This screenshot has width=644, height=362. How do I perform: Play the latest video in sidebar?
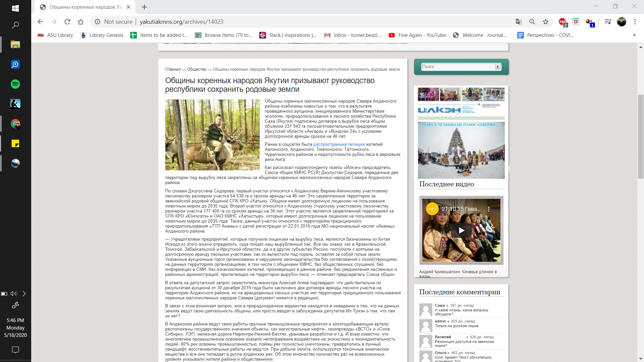[462, 230]
